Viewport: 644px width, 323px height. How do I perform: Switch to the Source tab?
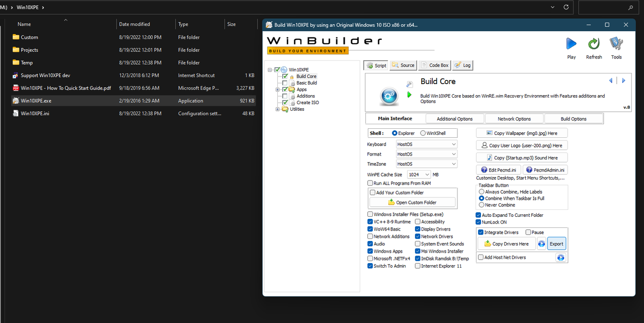[403, 65]
